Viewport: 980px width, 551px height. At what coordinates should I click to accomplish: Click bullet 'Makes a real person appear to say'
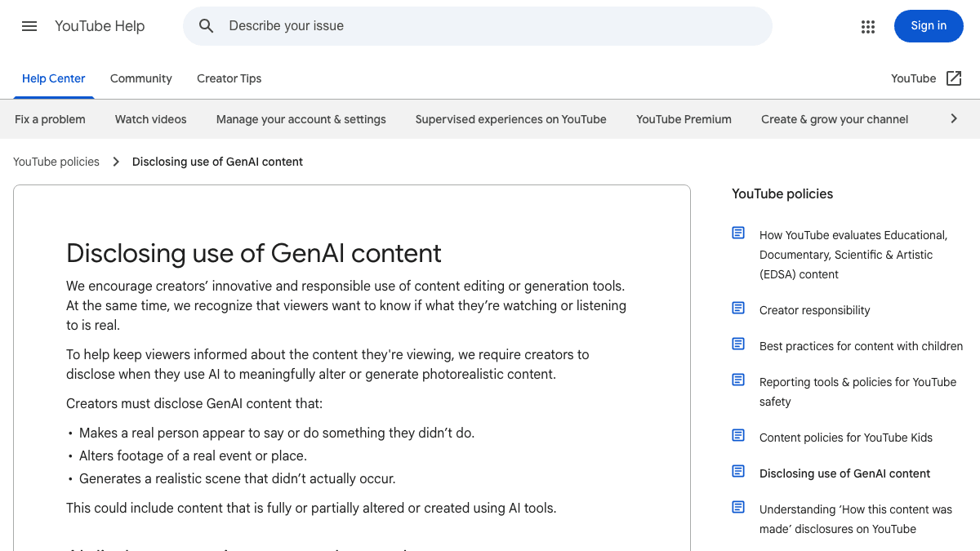(277, 433)
